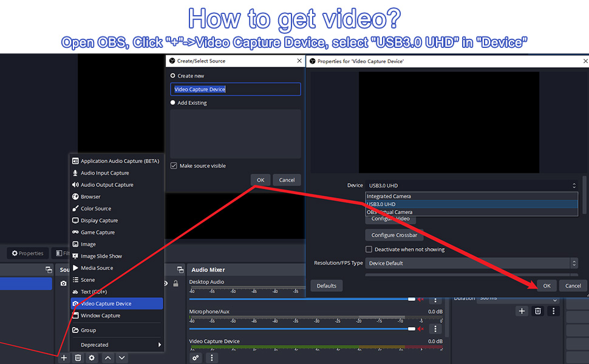
Task: Open the Device dropdown
Action: coord(471,186)
